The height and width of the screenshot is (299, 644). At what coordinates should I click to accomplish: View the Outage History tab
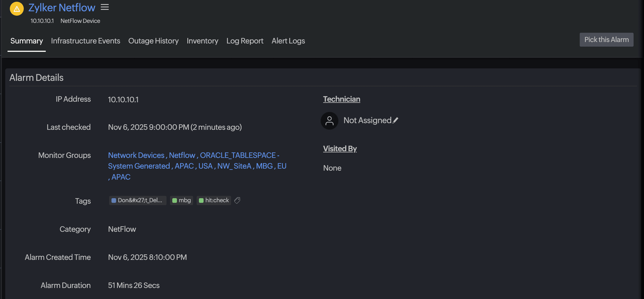[x=153, y=41]
